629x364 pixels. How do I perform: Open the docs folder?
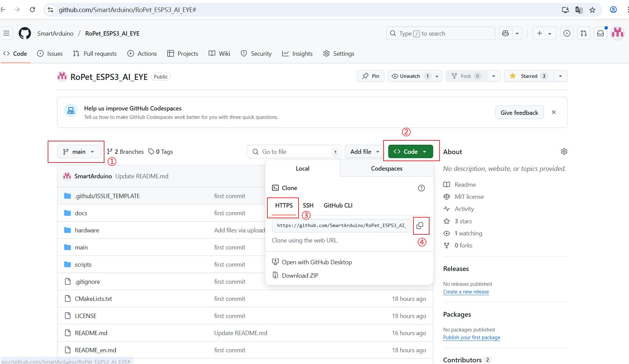pyautogui.click(x=81, y=213)
